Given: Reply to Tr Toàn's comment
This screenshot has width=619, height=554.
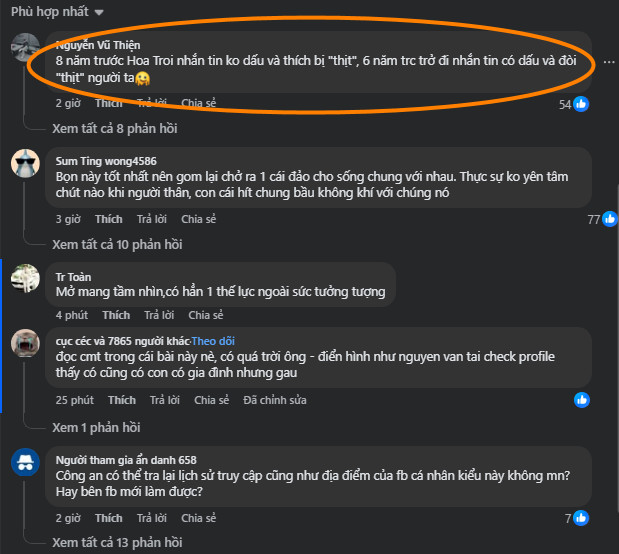Looking at the screenshot, I should [158, 315].
